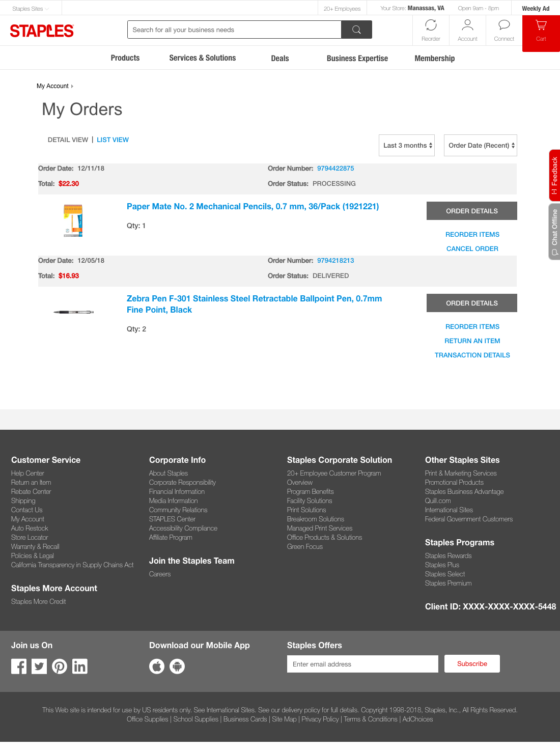This screenshot has height=751, width=560.
Task: Click the Apple mobile app icon
Action: [157, 666]
